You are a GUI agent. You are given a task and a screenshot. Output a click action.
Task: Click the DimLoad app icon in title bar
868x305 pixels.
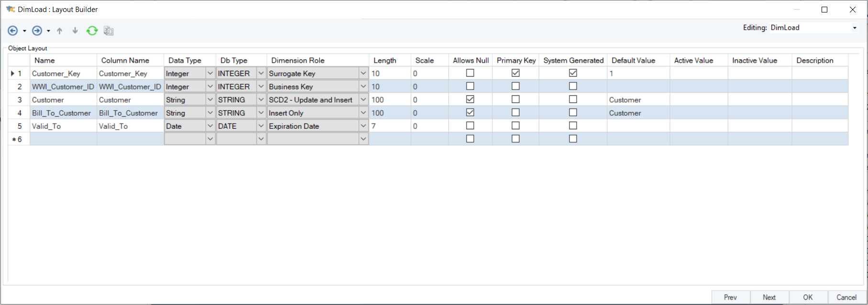[x=10, y=10]
